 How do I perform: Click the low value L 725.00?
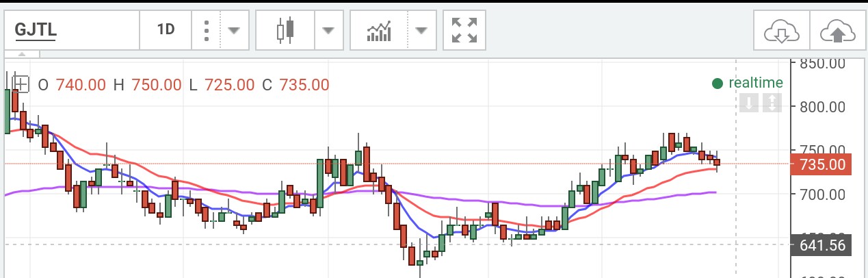(x=222, y=85)
